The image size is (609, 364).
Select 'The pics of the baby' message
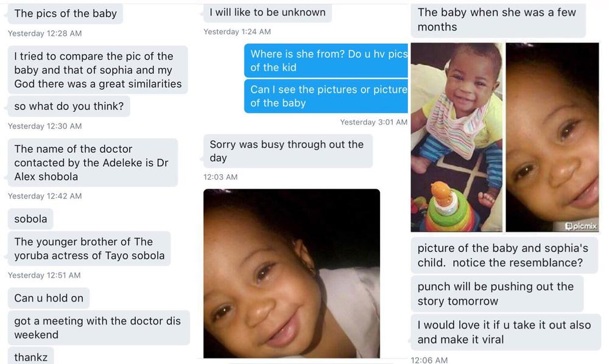pyautogui.click(x=65, y=13)
